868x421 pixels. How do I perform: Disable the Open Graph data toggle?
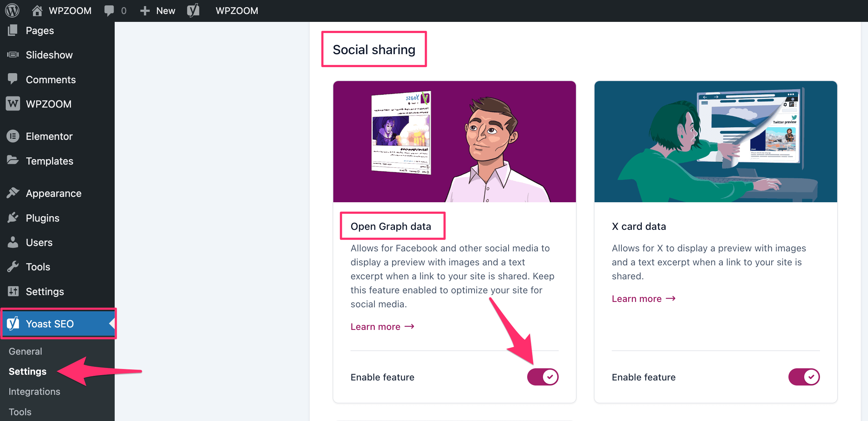[543, 377]
